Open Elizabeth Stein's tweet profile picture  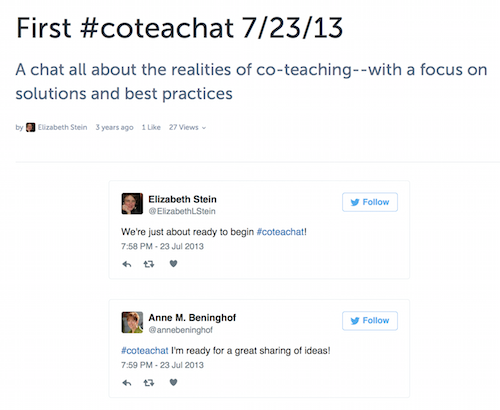pyautogui.click(x=132, y=204)
